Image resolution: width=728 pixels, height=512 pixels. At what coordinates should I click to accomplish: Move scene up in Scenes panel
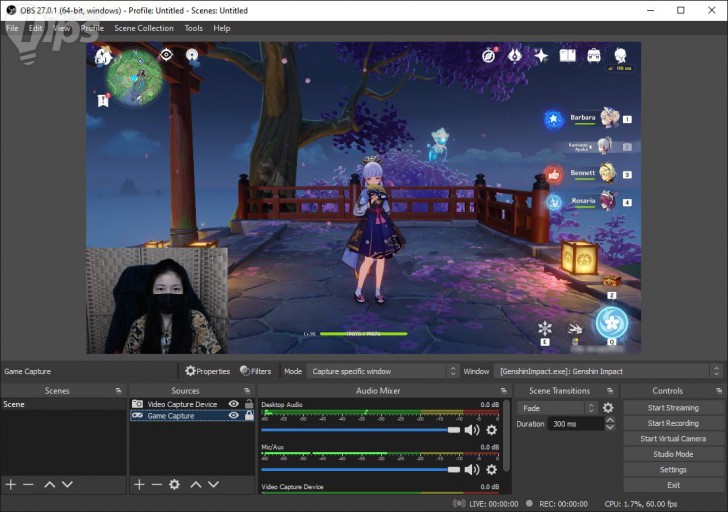coord(50,485)
